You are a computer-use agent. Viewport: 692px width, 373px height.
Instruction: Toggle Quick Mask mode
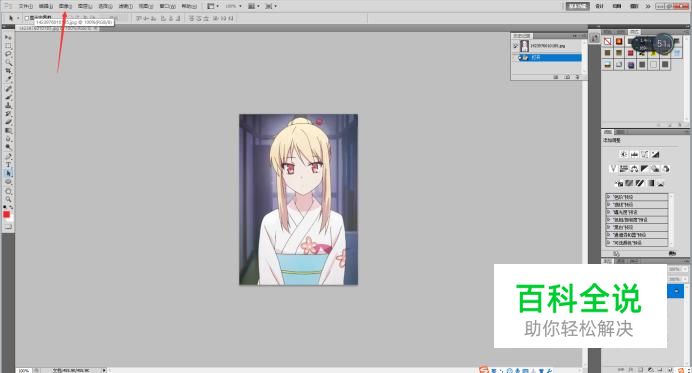[8, 227]
